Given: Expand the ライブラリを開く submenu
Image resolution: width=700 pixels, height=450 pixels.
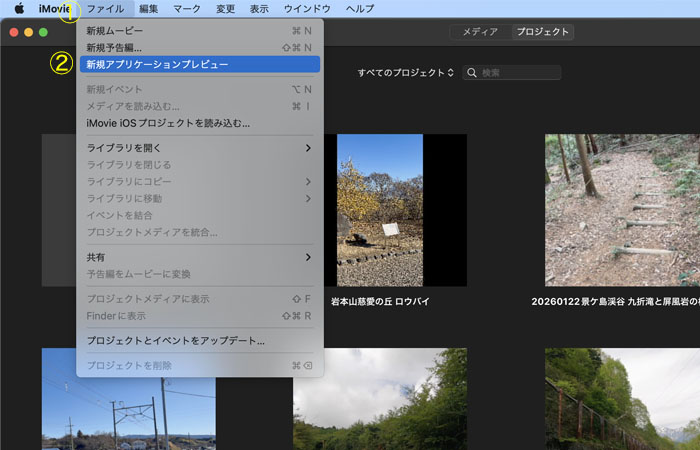Looking at the screenshot, I should pos(200,148).
